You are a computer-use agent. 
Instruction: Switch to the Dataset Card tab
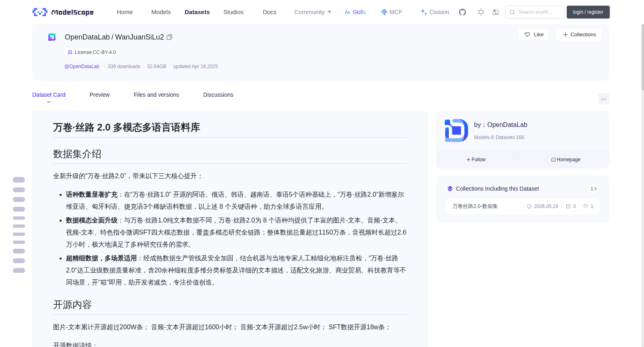pos(49,95)
